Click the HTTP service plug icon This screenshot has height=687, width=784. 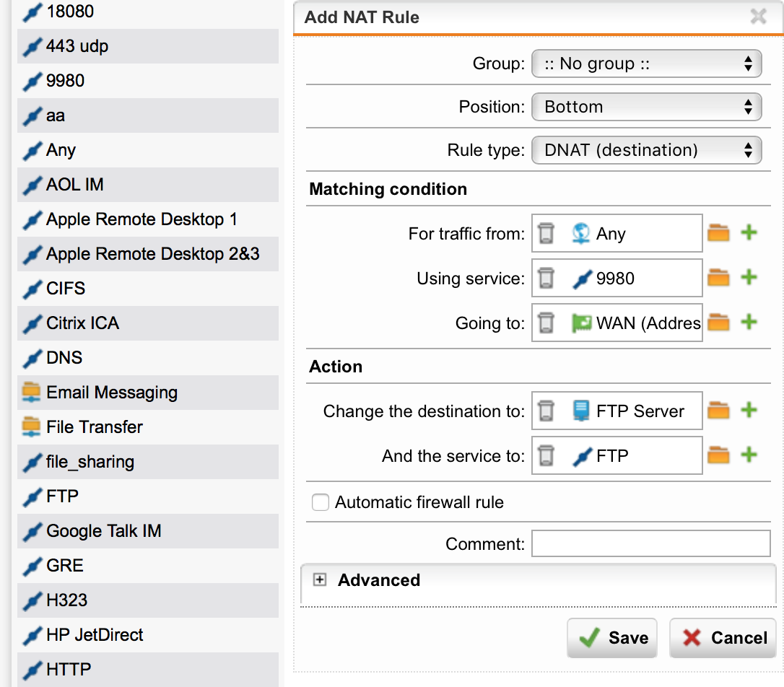pos(32,670)
